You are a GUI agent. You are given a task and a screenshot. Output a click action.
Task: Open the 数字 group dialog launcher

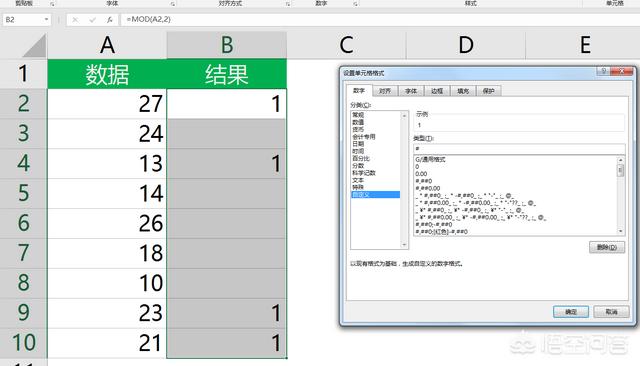[x=355, y=4]
